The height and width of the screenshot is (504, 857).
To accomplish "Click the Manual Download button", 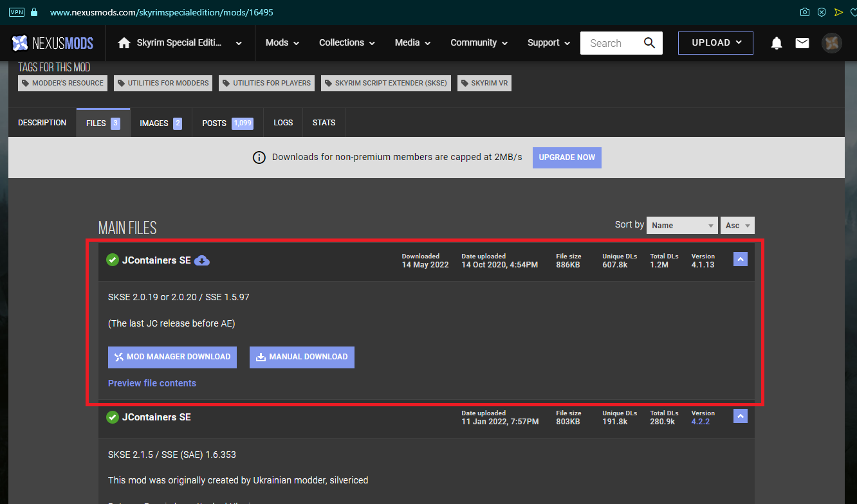I will 302,357.
